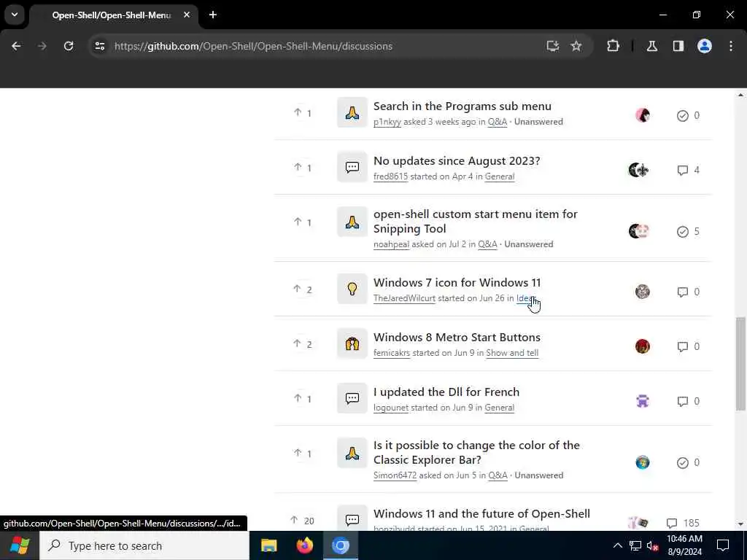Filter by Q&A category on p1nkyy's question

[498, 122]
